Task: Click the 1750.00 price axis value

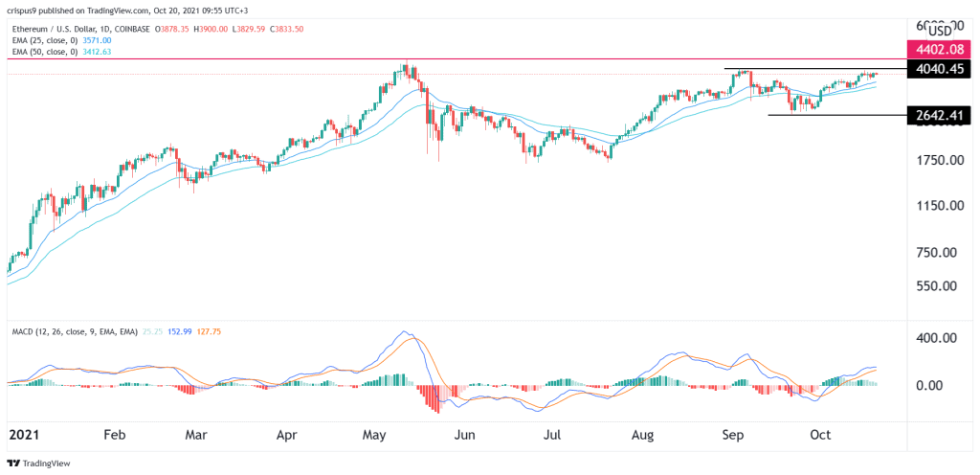Action: (942, 161)
